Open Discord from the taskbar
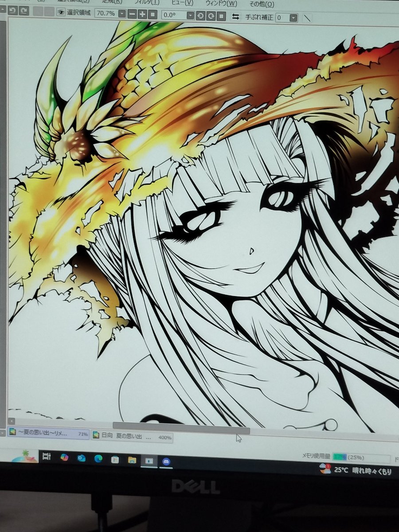Image resolution: width=399 pixels, height=532 pixels. [166, 462]
